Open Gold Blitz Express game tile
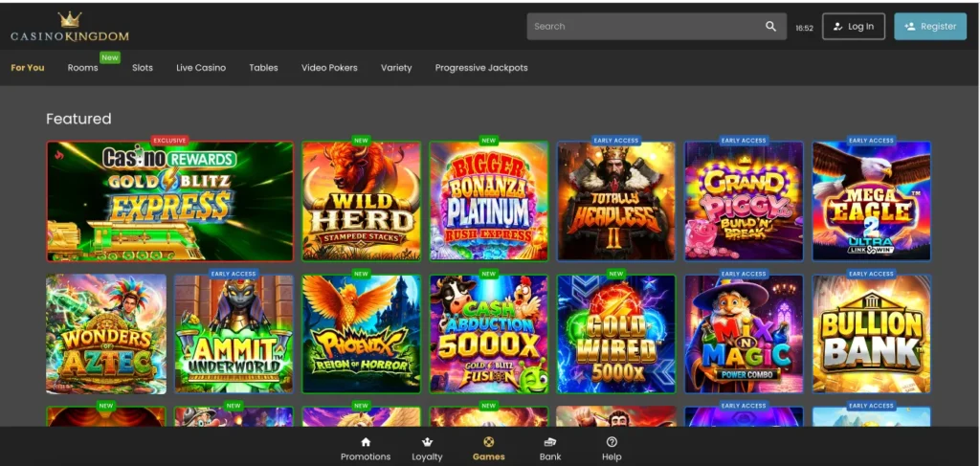The width and height of the screenshot is (980, 466). 169,201
